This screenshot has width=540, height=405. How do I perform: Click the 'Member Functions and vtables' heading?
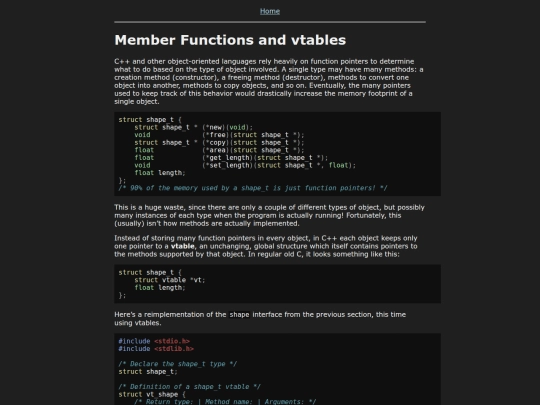[230, 40]
